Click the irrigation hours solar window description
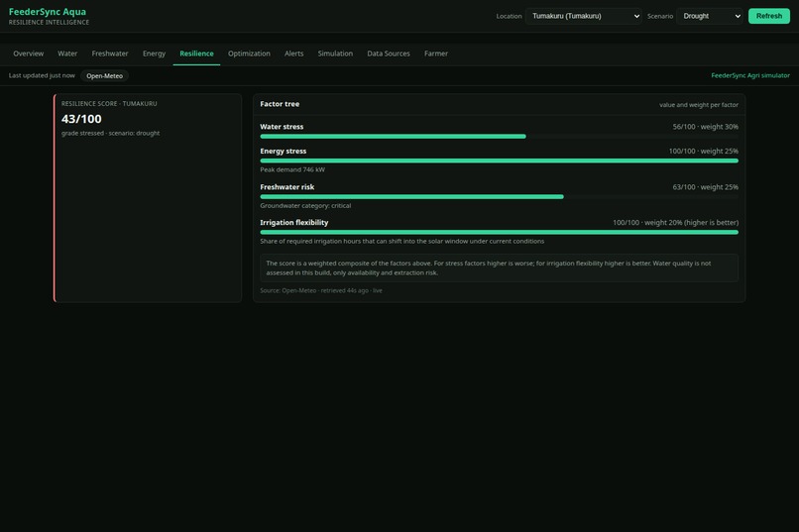The height and width of the screenshot is (532, 799). pos(402,242)
